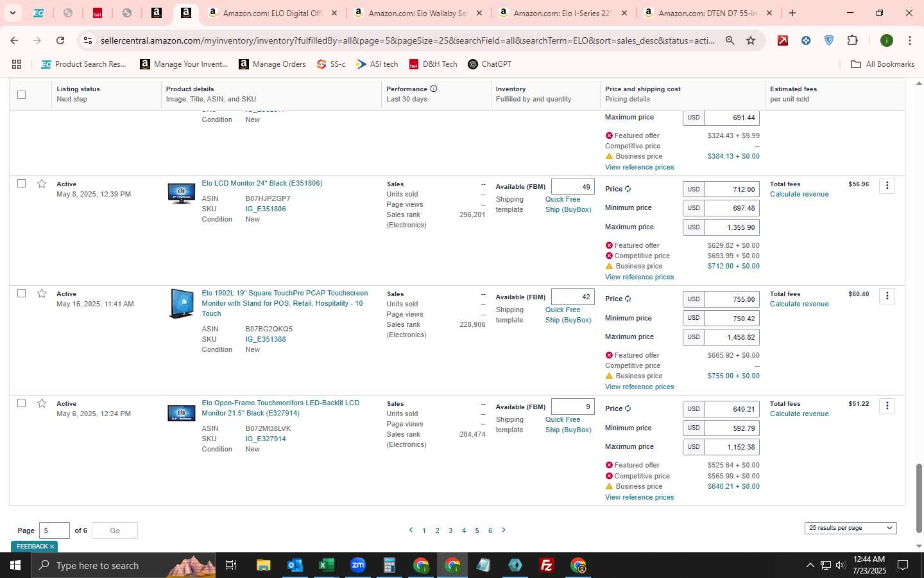The height and width of the screenshot is (578, 924).
Task: Open the 25 results per page dropdown
Action: point(850,528)
